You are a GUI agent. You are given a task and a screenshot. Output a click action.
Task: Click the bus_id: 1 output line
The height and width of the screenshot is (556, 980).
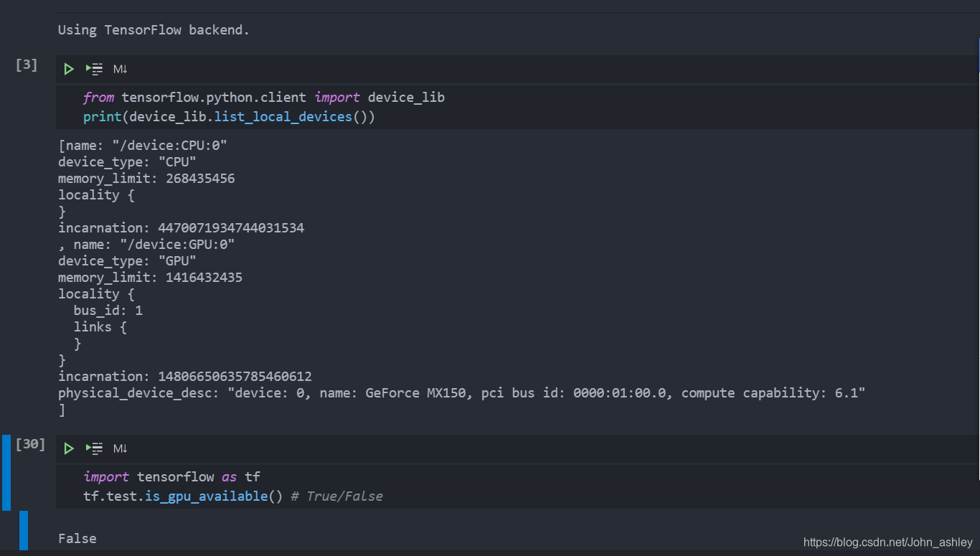click(108, 310)
